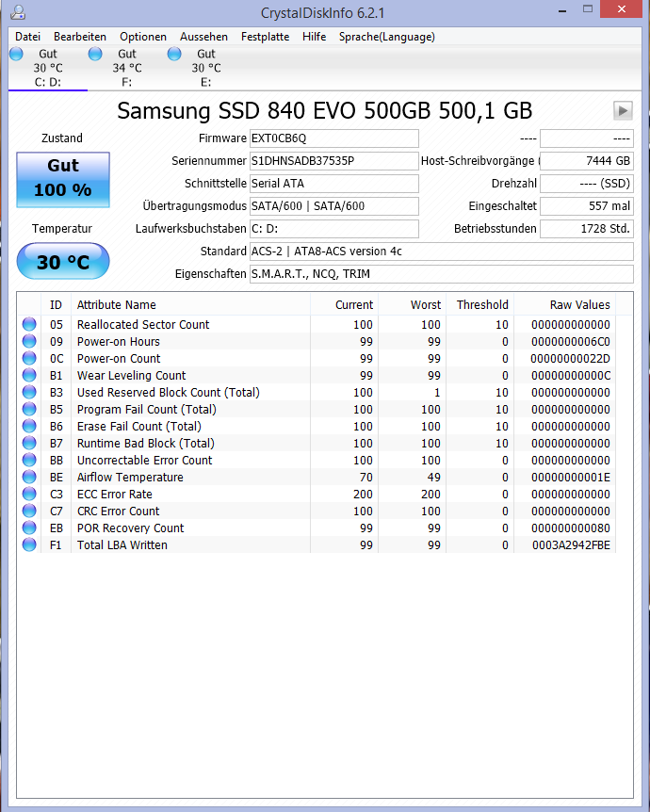Click the Betriebsstunden value 1728 Std.
Screen dimensions: 650x812
click(586, 228)
